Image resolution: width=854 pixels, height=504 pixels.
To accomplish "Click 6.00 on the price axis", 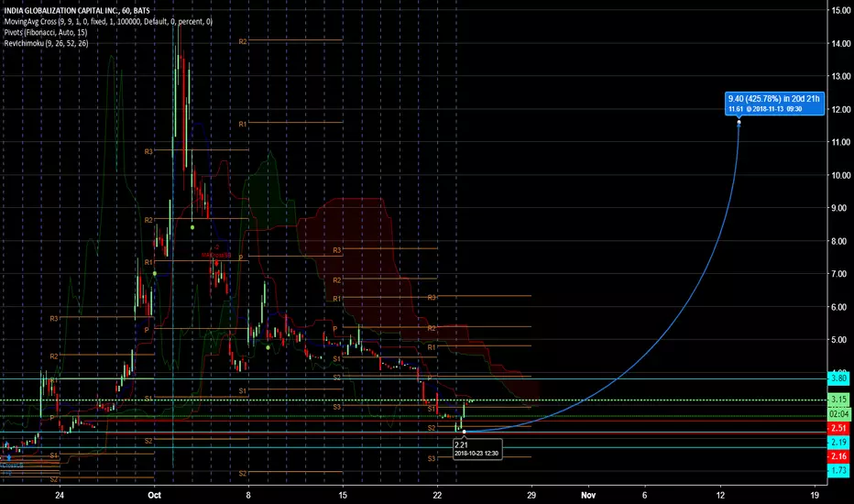I will 841,307.
